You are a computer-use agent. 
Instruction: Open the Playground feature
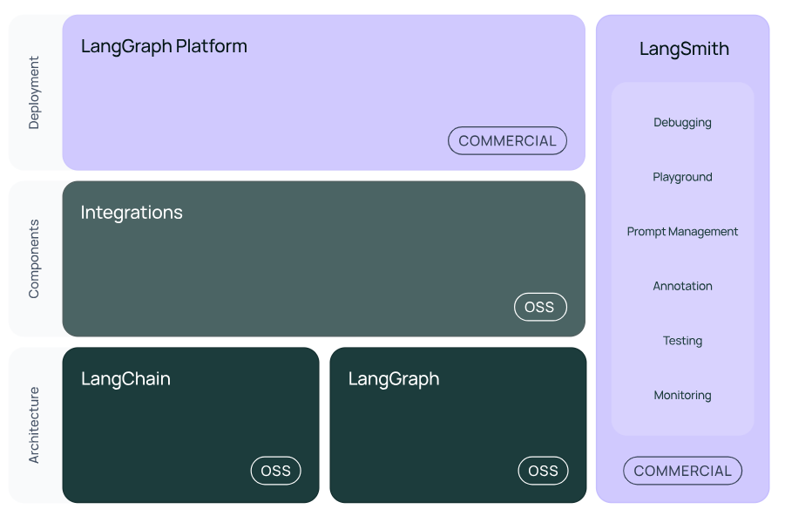[x=682, y=177]
